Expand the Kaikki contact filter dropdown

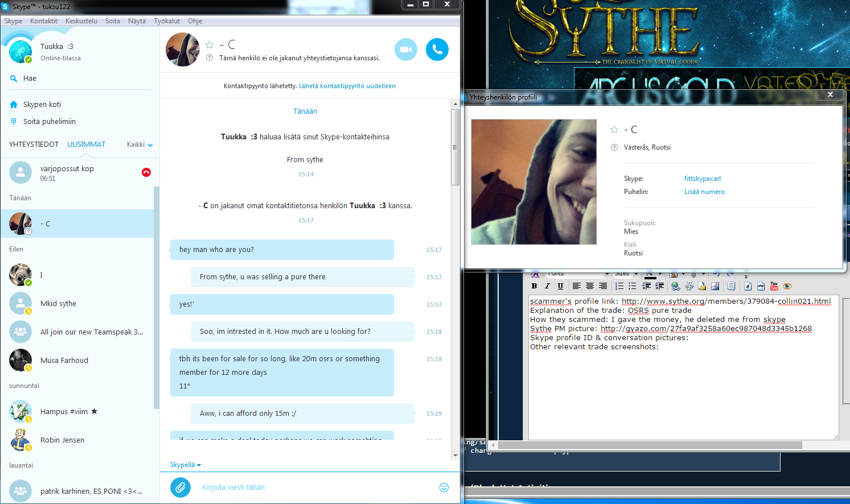point(140,144)
